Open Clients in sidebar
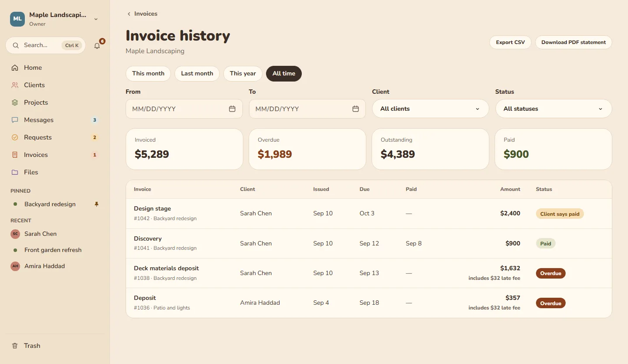 tap(55, 85)
